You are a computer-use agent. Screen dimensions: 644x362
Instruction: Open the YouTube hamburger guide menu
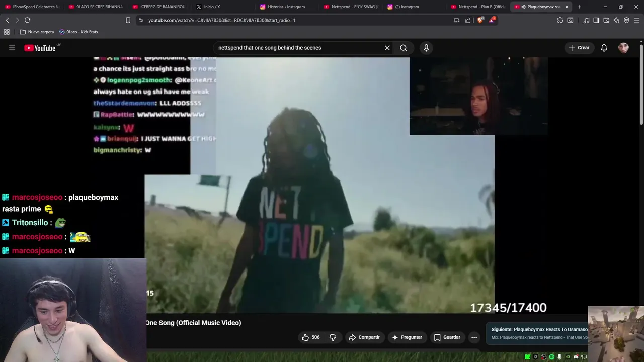pos(12,48)
